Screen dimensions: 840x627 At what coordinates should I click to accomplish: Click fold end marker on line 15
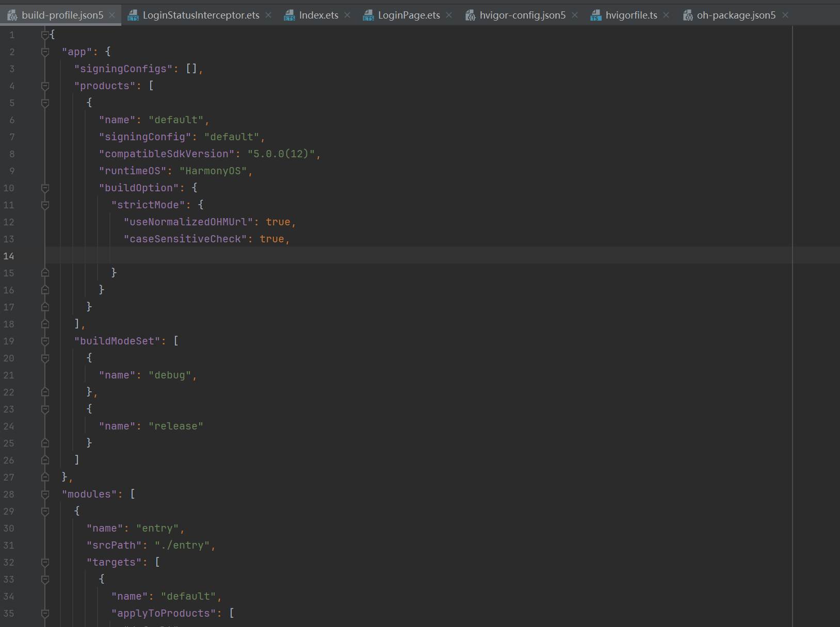(45, 273)
